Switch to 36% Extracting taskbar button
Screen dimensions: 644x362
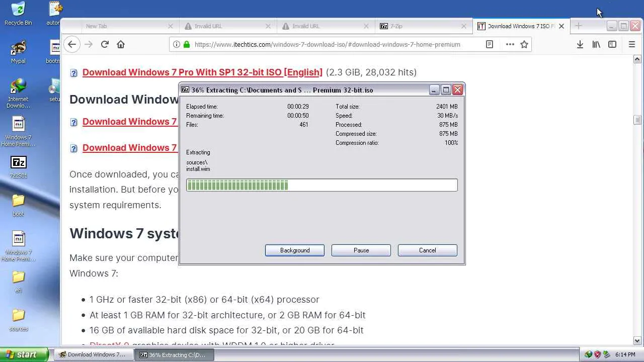[x=175, y=354]
